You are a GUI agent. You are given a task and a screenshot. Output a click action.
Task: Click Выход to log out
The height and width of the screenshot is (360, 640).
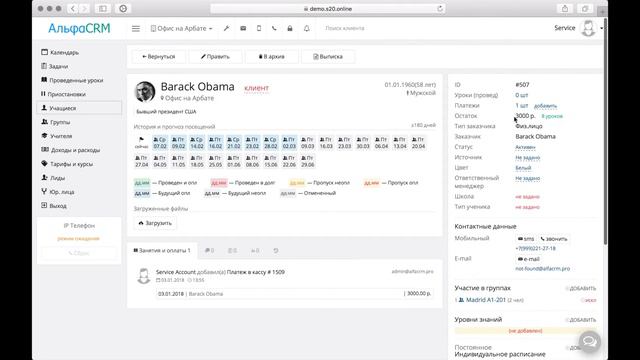point(54,206)
